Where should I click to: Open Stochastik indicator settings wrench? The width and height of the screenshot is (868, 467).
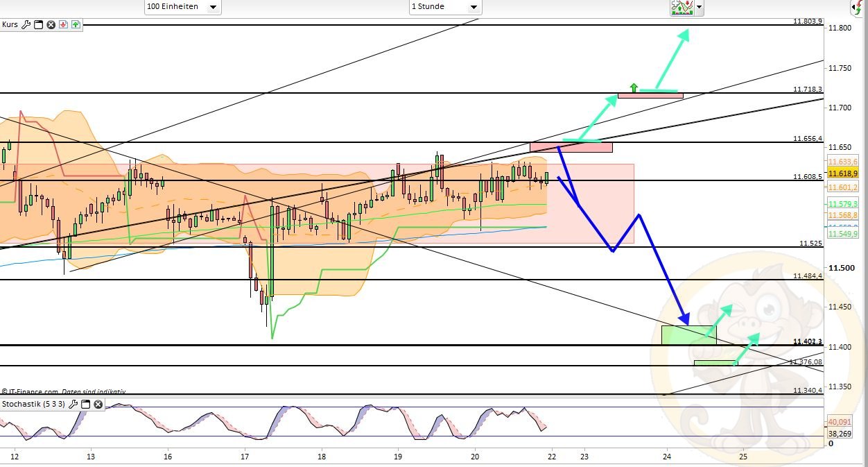(73, 404)
